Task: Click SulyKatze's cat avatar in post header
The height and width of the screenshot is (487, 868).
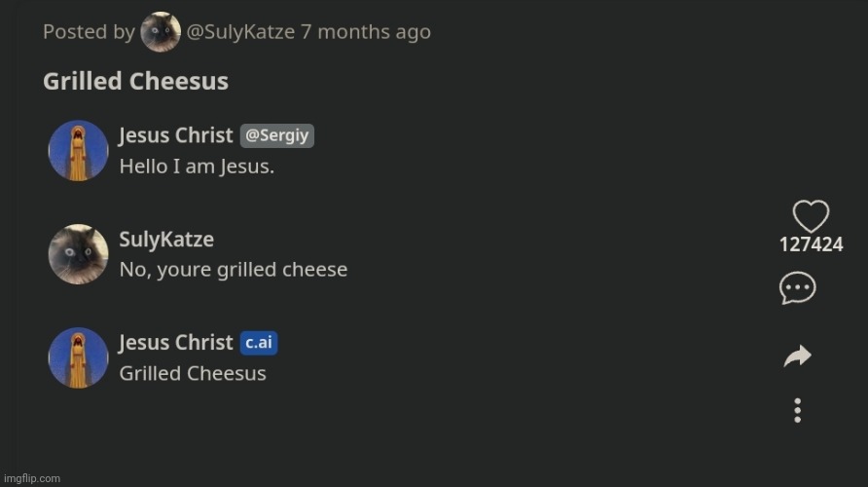Action: (x=161, y=32)
